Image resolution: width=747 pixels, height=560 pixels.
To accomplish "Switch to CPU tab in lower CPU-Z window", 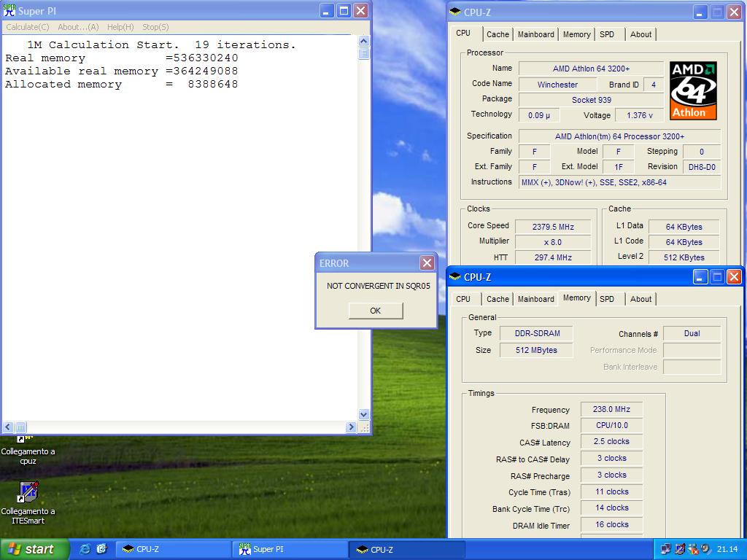I will point(463,299).
